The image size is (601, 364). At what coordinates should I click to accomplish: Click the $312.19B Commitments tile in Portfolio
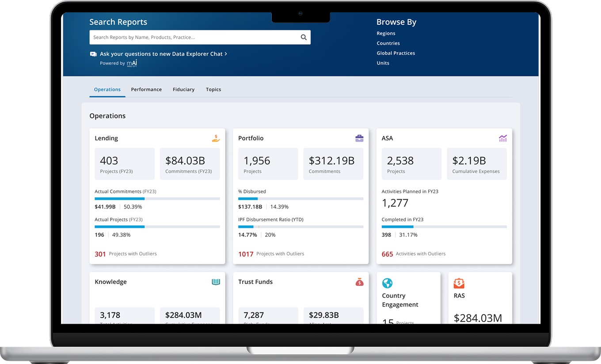pyautogui.click(x=333, y=164)
